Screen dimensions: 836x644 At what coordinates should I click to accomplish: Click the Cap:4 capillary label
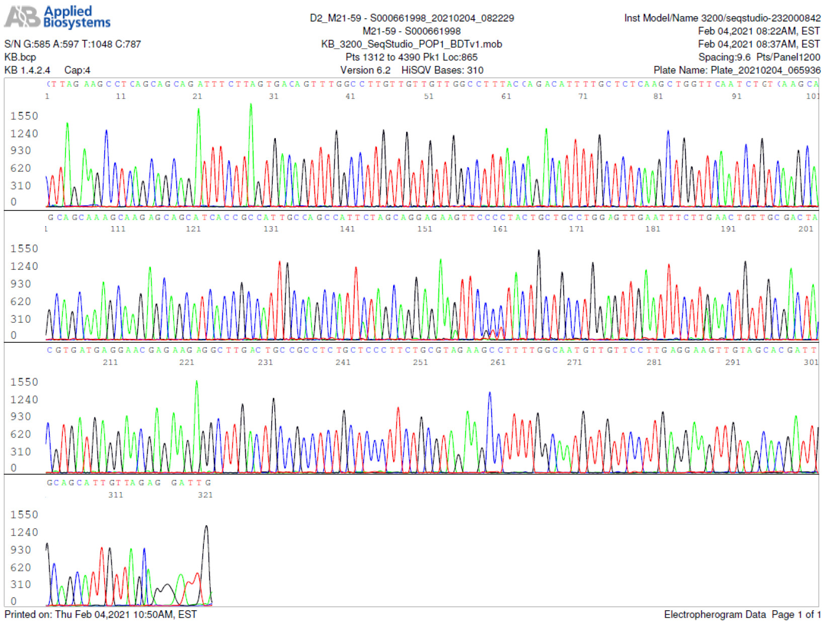coord(77,70)
